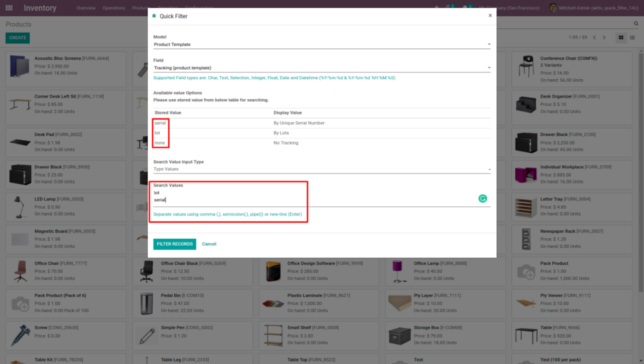Click Mitchell Admin profile avatar
This screenshot has height=364, width=644.
coord(553,8)
